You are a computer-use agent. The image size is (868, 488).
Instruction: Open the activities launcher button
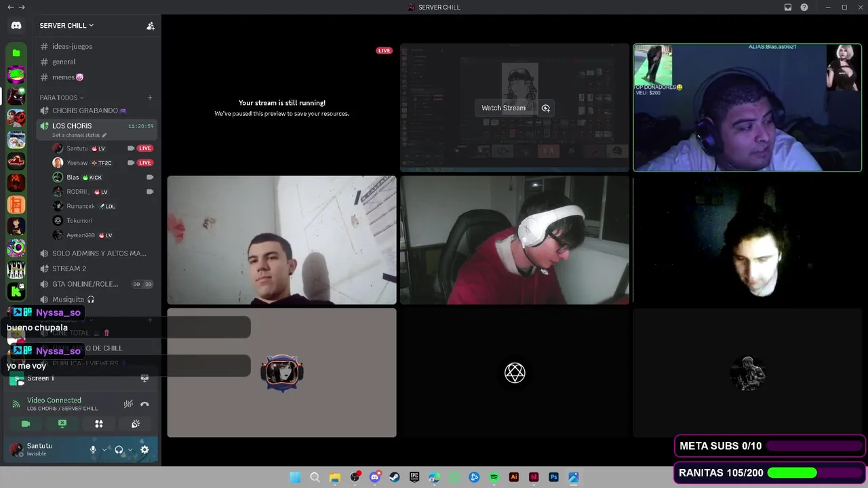click(x=99, y=424)
